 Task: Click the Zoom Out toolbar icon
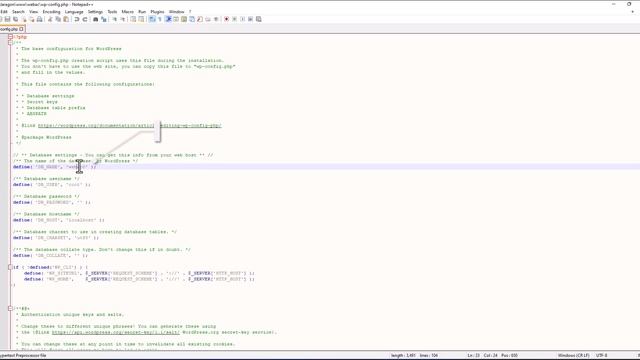pyautogui.click(x=122, y=19)
